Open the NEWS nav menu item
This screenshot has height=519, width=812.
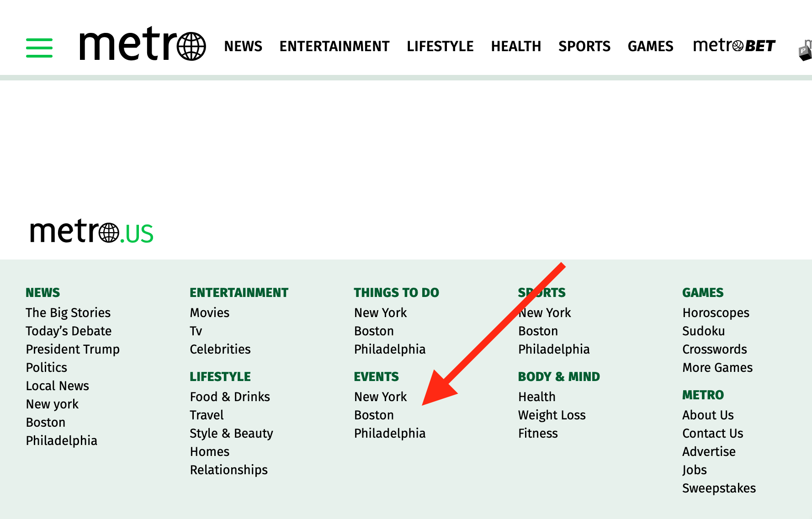(x=243, y=46)
